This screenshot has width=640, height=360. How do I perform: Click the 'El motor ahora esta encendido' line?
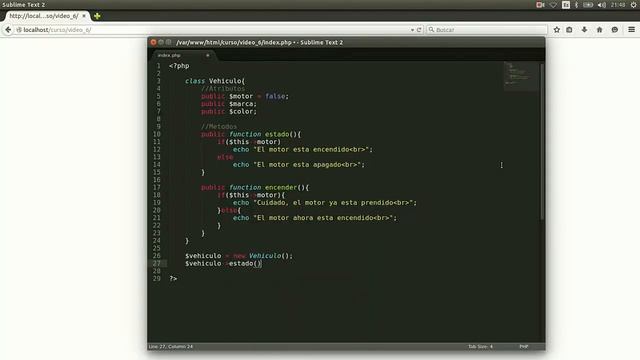(x=315, y=218)
